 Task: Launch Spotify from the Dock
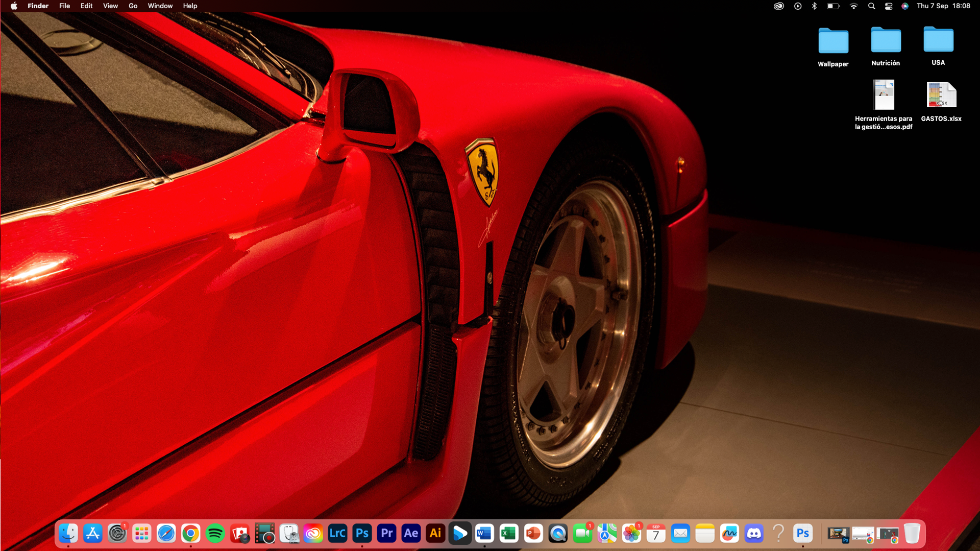(215, 534)
